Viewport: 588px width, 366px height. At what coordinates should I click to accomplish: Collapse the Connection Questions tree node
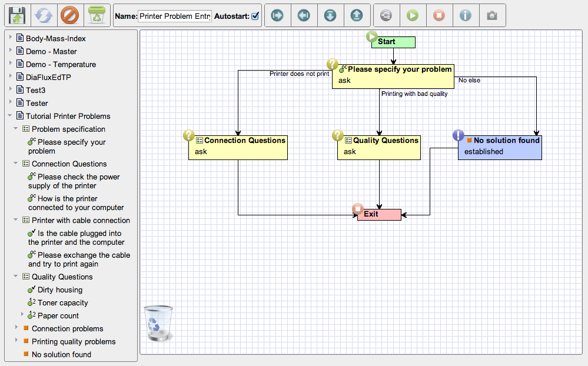(x=16, y=163)
